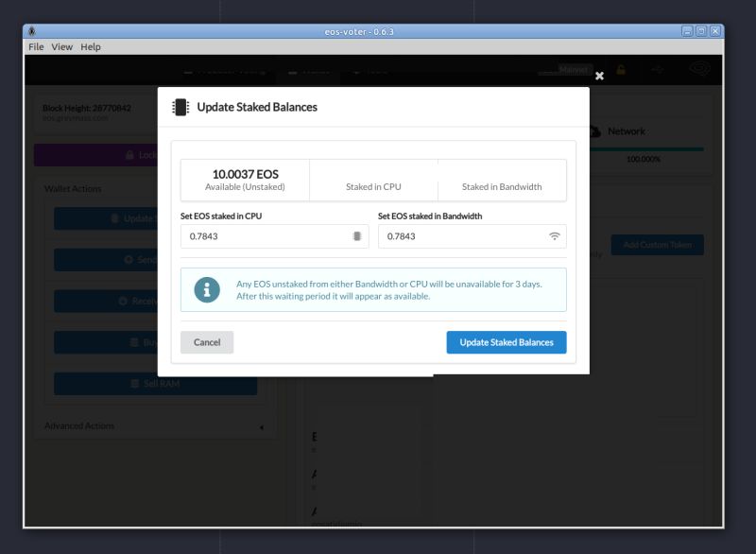Click the info icon in the unstaking notice
The height and width of the screenshot is (554, 756).
[x=207, y=288]
